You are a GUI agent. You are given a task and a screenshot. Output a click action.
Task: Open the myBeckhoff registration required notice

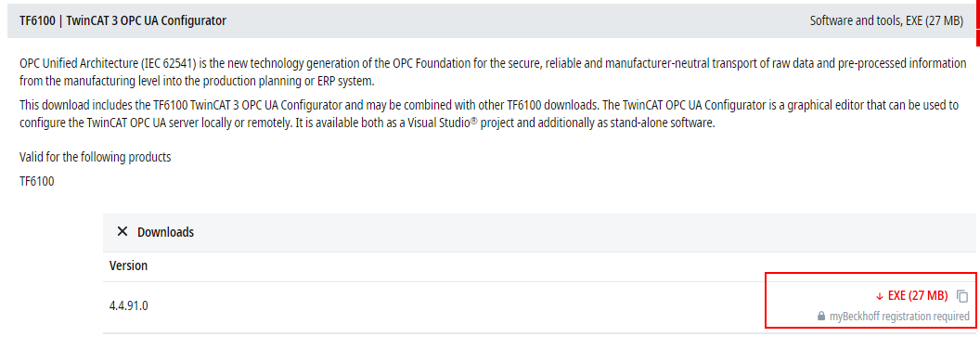899,317
